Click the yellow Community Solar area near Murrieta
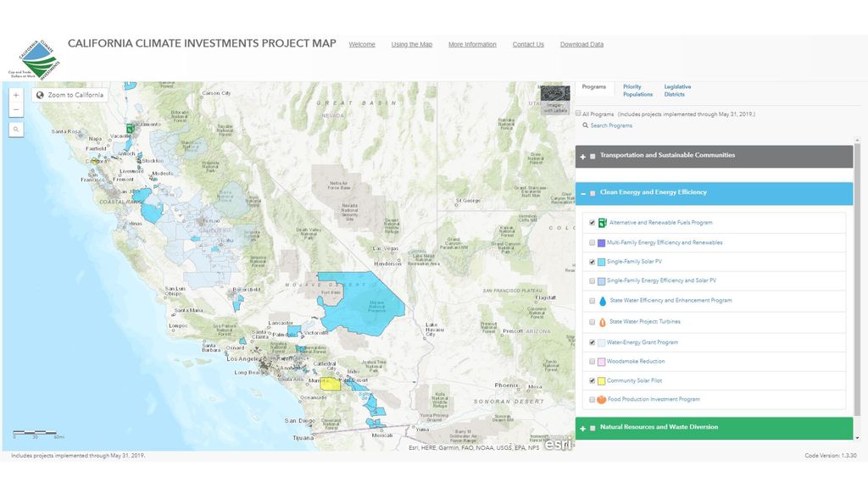The height and width of the screenshot is (488, 868). [331, 384]
